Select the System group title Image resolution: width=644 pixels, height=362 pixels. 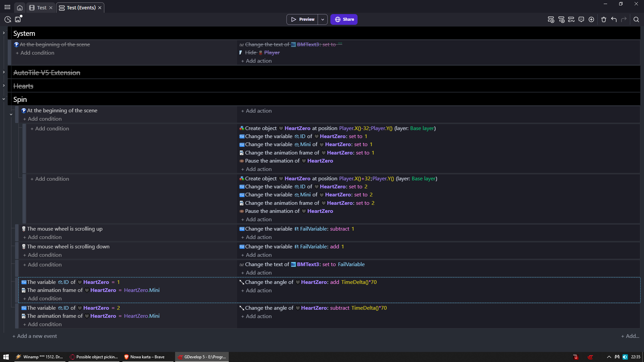coord(24,34)
